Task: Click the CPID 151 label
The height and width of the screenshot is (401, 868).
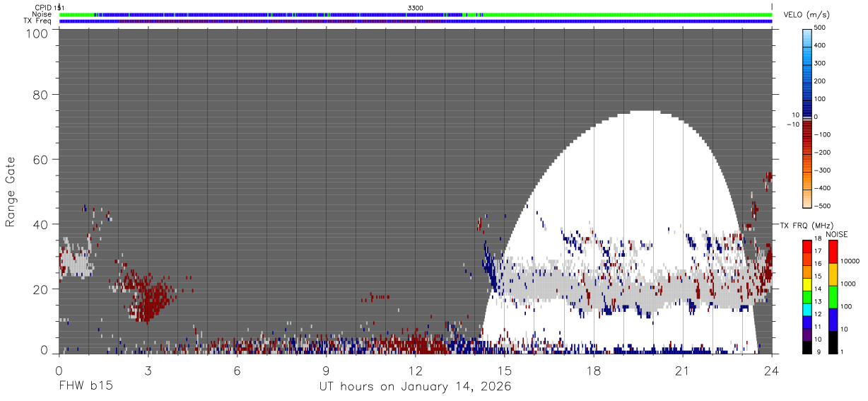Action: point(49,7)
